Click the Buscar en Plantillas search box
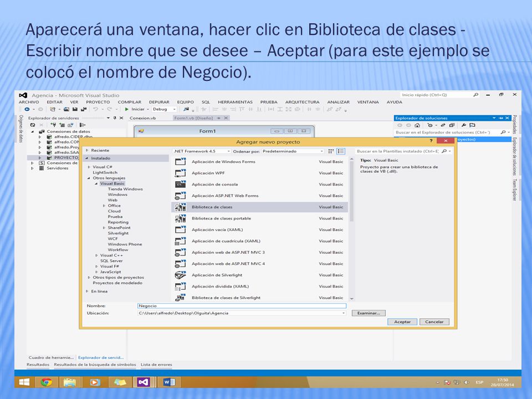The height and width of the screenshot is (399, 532). coord(404,151)
